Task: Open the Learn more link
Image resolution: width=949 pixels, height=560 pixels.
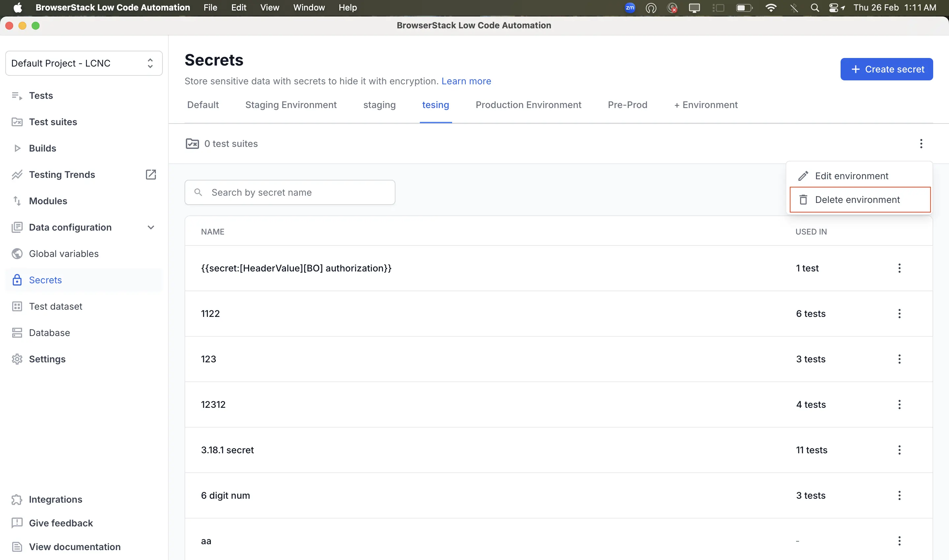Action: coord(466,81)
